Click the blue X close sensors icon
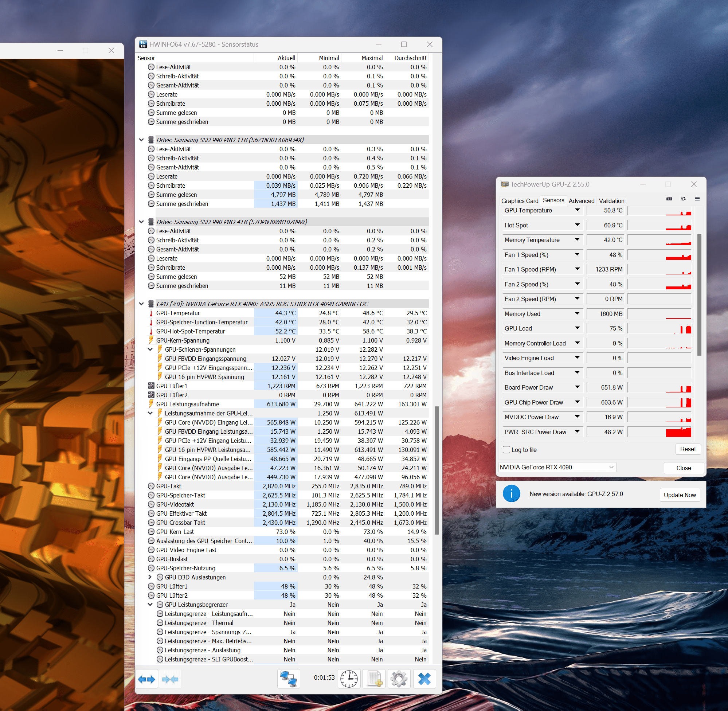The width and height of the screenshot is (728, 711). pos(424,679)
